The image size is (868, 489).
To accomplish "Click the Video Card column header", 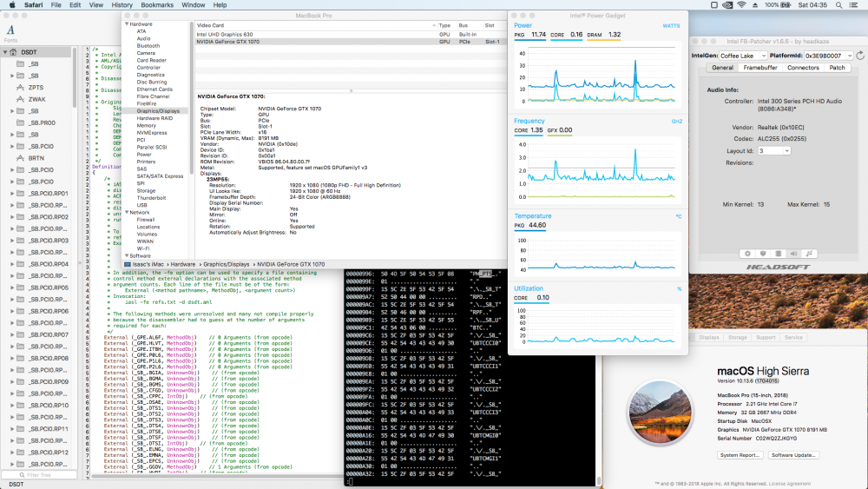I will pos(316,25).
